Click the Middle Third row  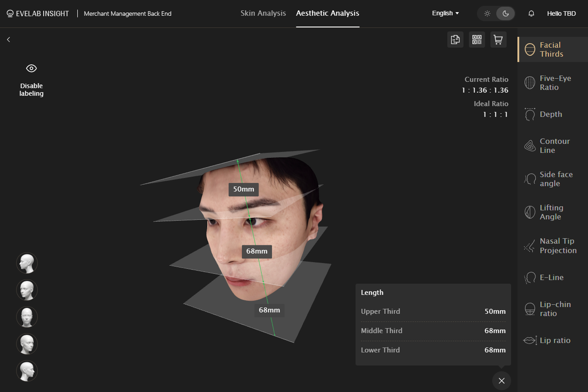(433, 331)
